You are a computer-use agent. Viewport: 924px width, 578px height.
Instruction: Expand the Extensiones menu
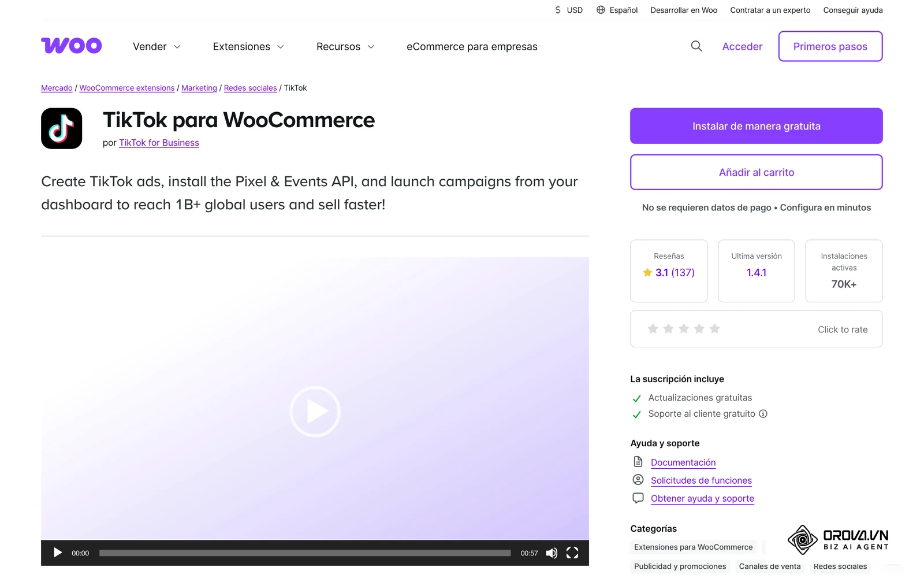(x=248, y=47)
